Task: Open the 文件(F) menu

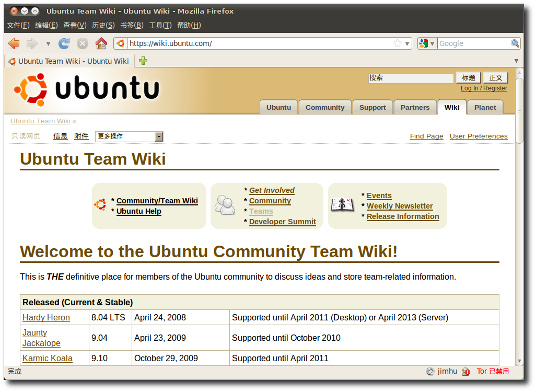Action: [x=18, y=25]
